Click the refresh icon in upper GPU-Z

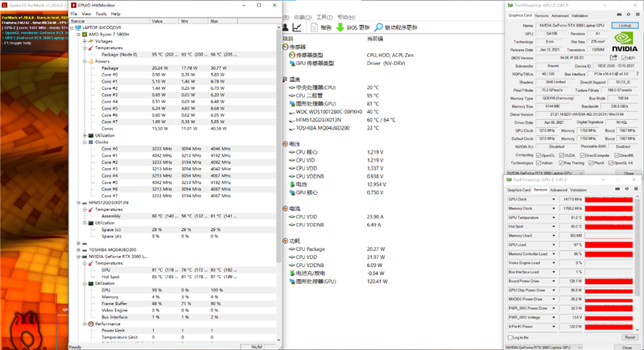click(x=629, y=14)
